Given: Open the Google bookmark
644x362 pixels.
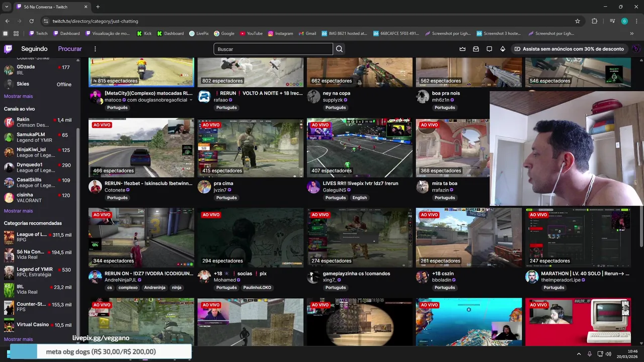Looking at the screenshot, I should click(224, 34).
